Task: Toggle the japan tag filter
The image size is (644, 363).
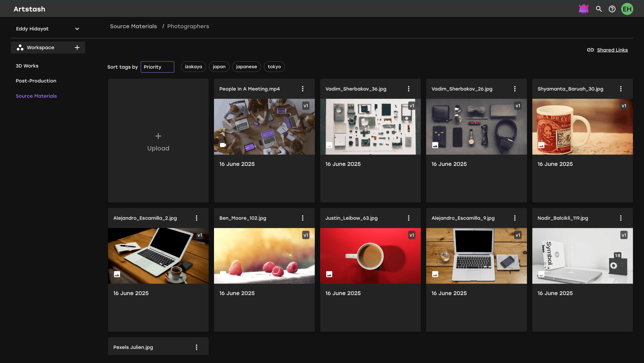Action: 219,67
